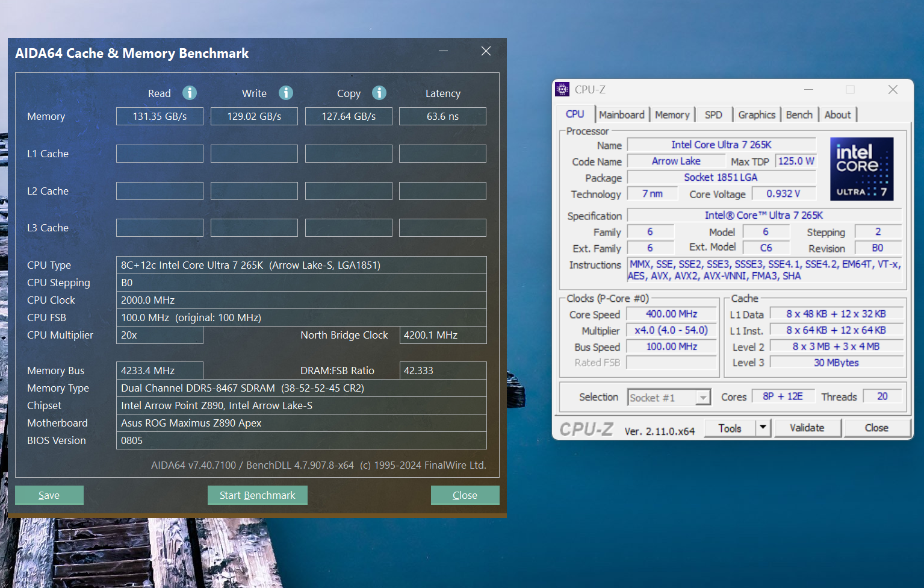924x588 pixels.
Task: Click the Multiplier x4.0 (4.0 - 54.0) value
Action: click(x=671, y=330)
